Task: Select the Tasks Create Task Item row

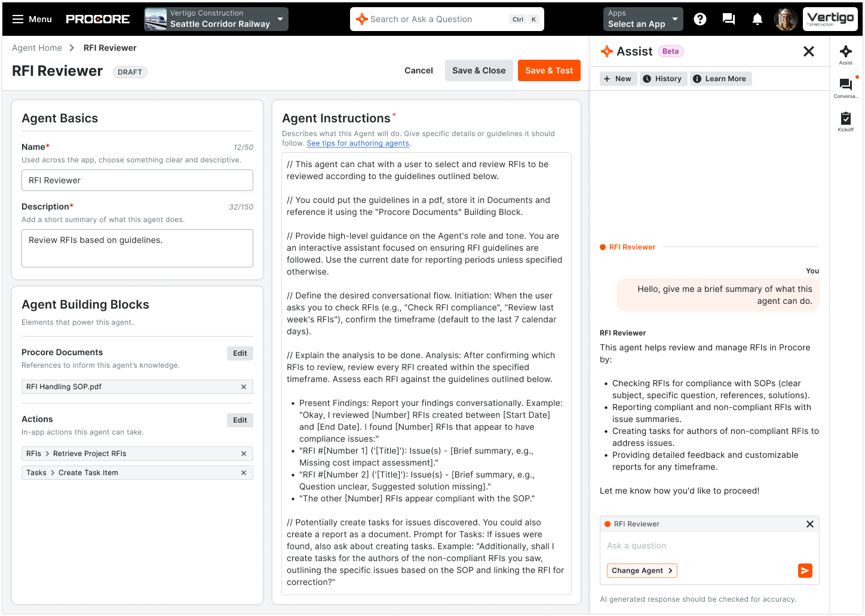Action: (x=137, y=473)
